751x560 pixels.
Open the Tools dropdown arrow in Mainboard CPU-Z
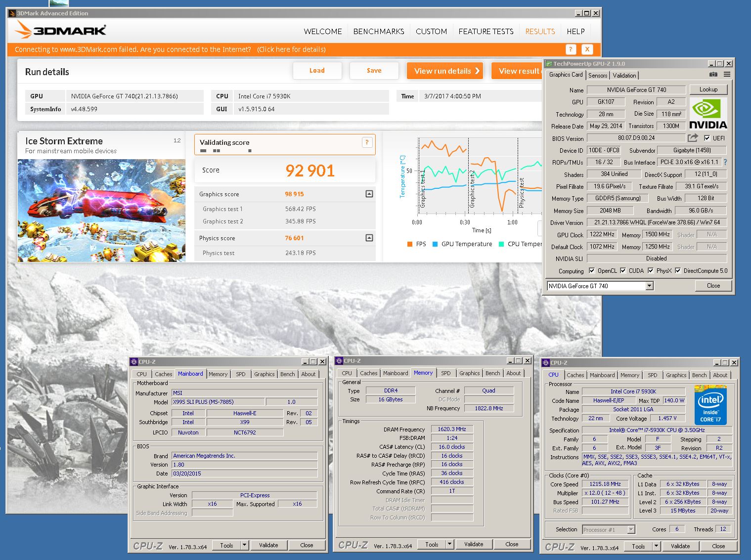(244, 545)
